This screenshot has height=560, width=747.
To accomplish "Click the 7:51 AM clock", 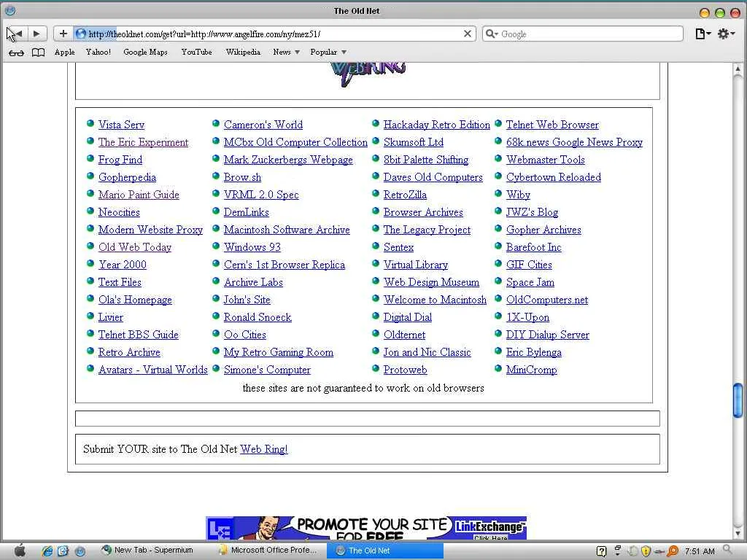I will tap(700, 551).
